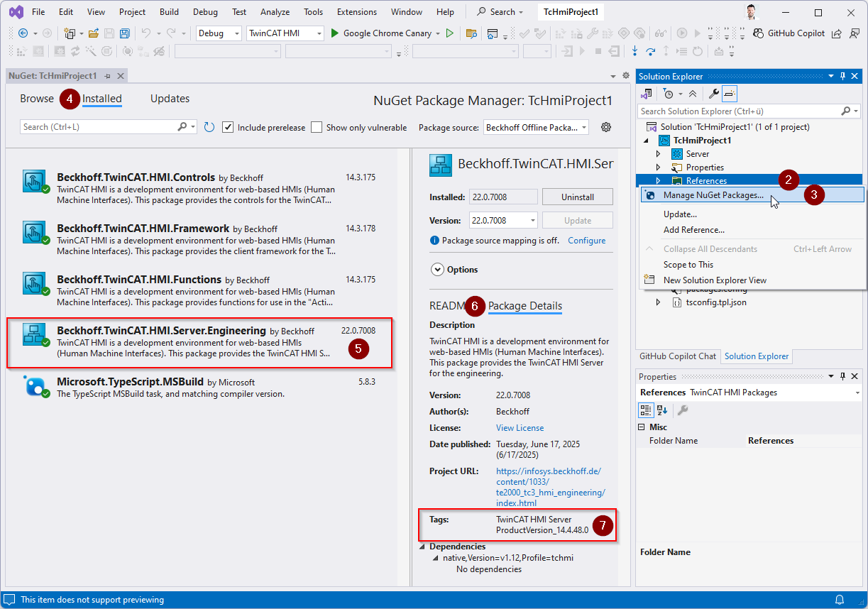Click the GitHub Copilot icon
Screen dimensions: 868x609
[x=759, y=33]
